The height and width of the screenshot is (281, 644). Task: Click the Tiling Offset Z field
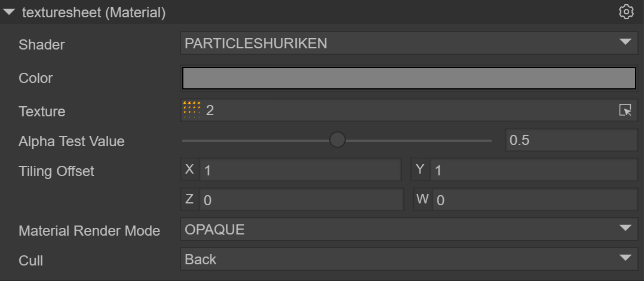[x=301, y=200]
